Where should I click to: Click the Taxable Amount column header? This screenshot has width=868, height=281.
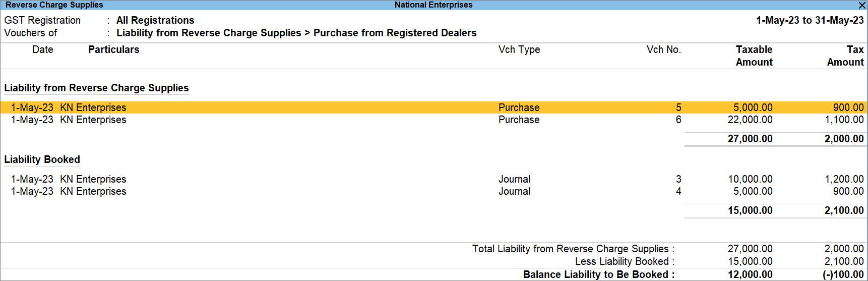point(754,55)
